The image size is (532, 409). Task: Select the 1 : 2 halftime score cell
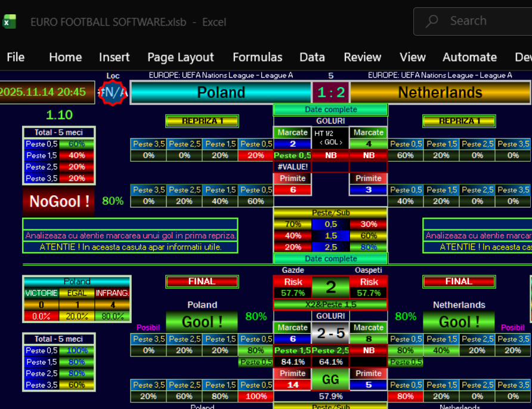point(330,93)
